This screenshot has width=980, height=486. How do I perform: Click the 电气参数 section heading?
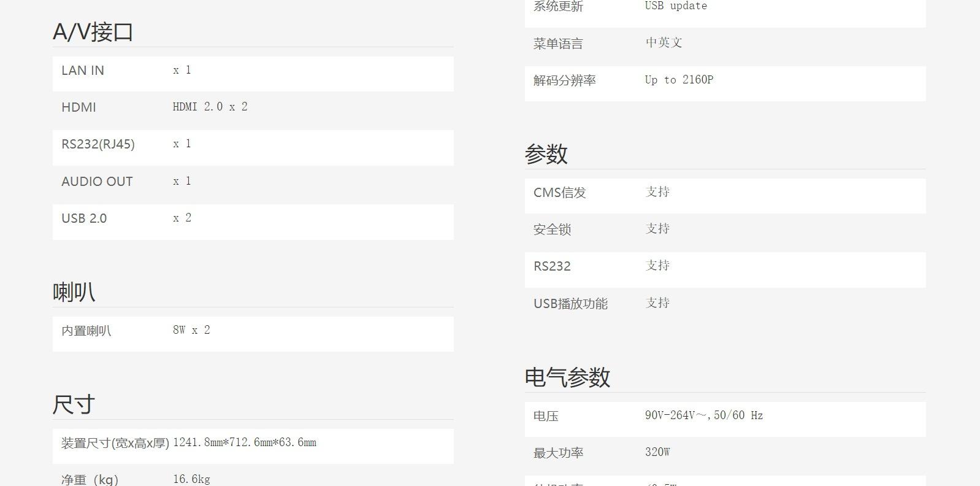(567, 377)
